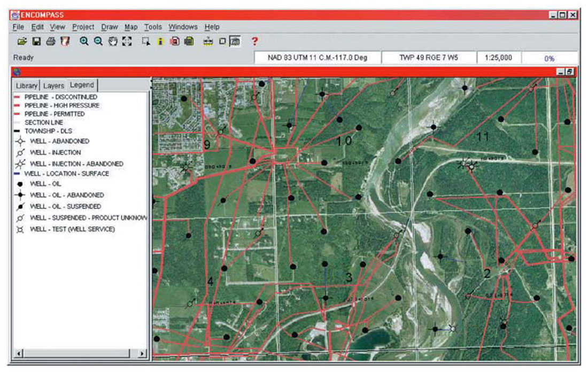Click the legend horizontal scrollbar track

[x=76, y=353]
